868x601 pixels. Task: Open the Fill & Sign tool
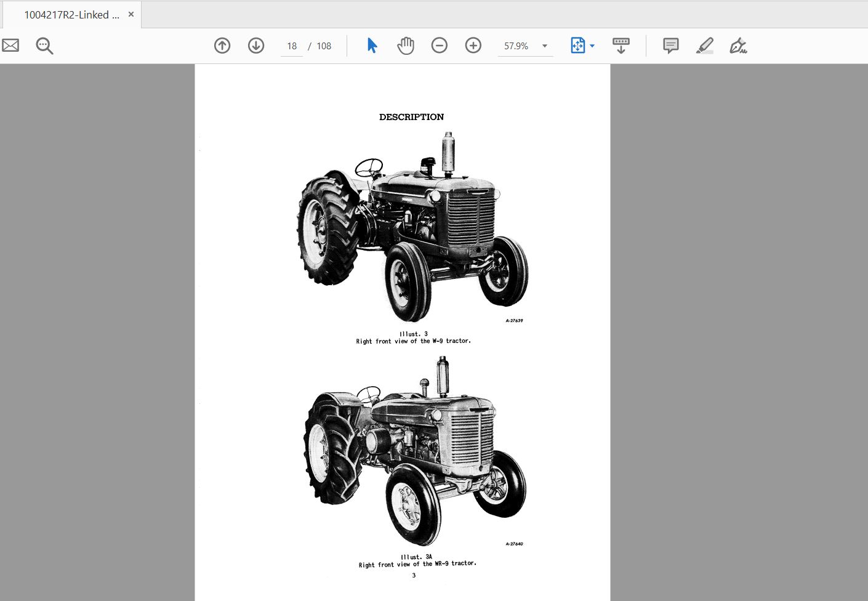(x=738, y=45)
